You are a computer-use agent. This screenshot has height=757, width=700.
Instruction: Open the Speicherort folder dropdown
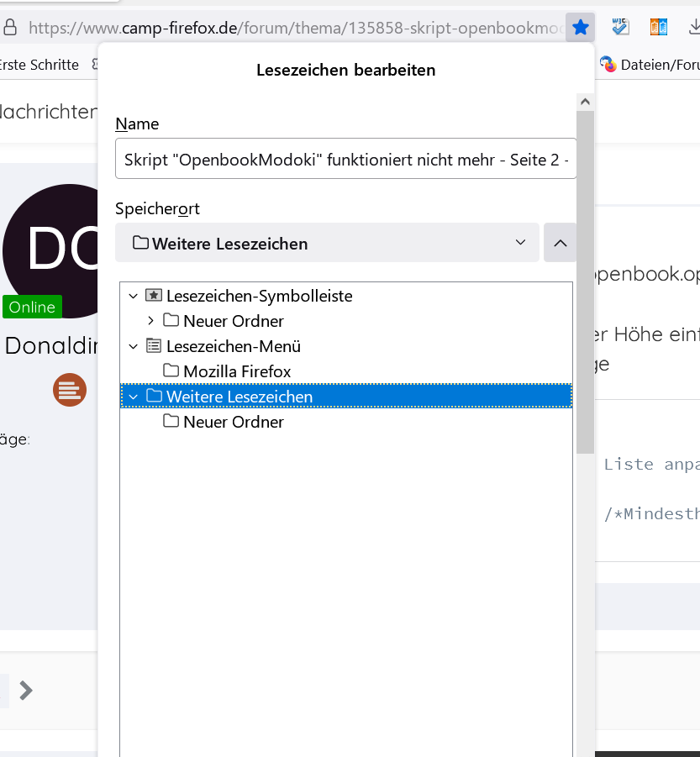[x=327, y=243]
